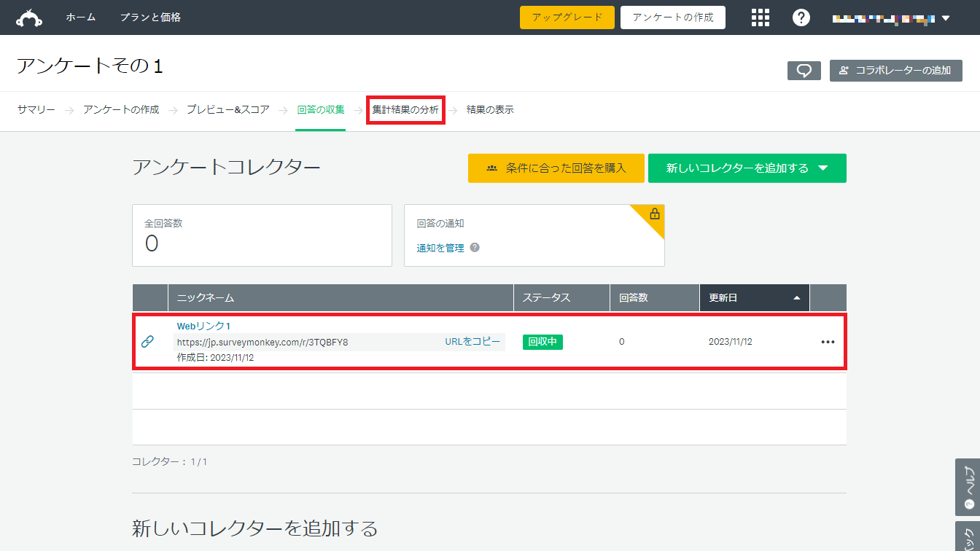Open プレビュー&スコア tab

pos(227,110)
